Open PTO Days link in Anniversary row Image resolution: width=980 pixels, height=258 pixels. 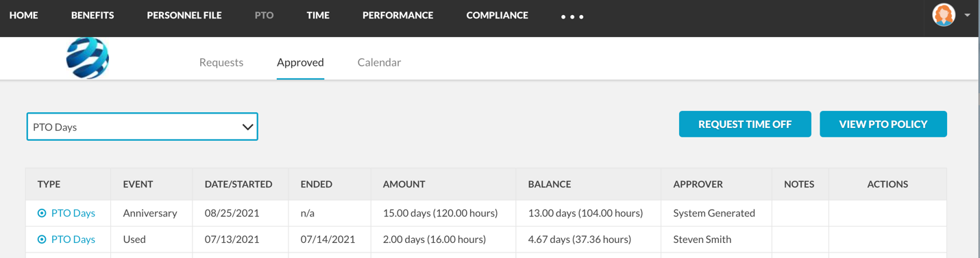(x=73, y=214)
